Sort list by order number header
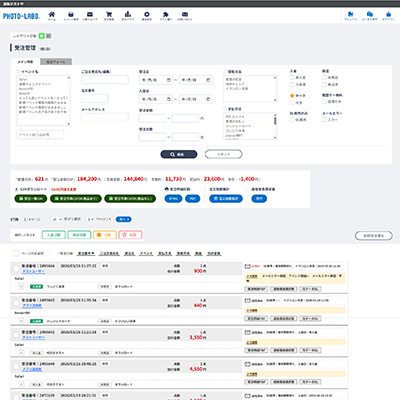 point(86,254)
